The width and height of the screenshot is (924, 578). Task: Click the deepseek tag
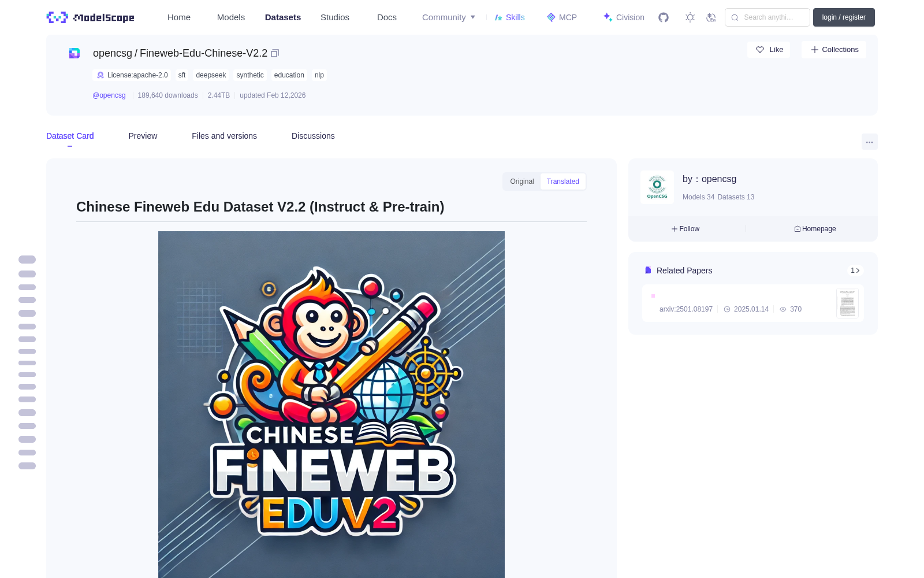coord(211,75)
